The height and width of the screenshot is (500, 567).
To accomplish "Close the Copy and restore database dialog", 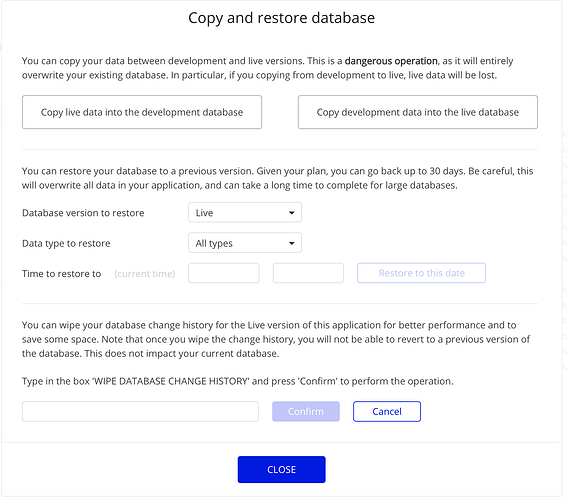I will tap(282, 470).
